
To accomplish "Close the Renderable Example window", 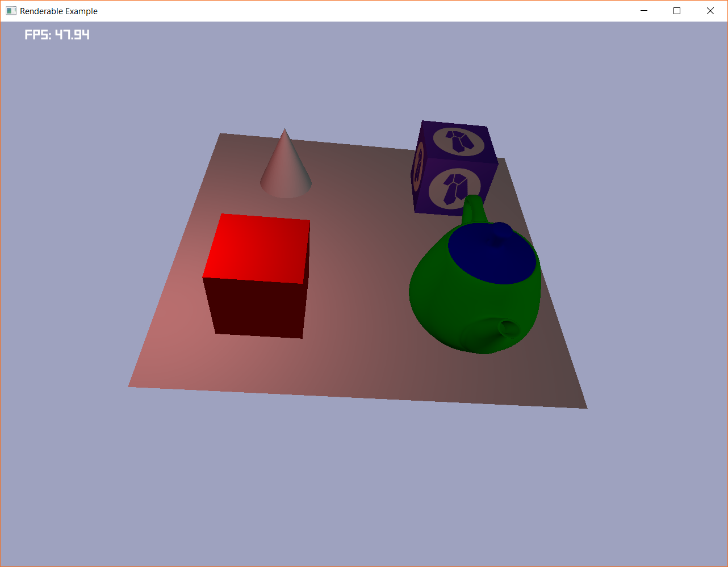I will click(710, 11).
